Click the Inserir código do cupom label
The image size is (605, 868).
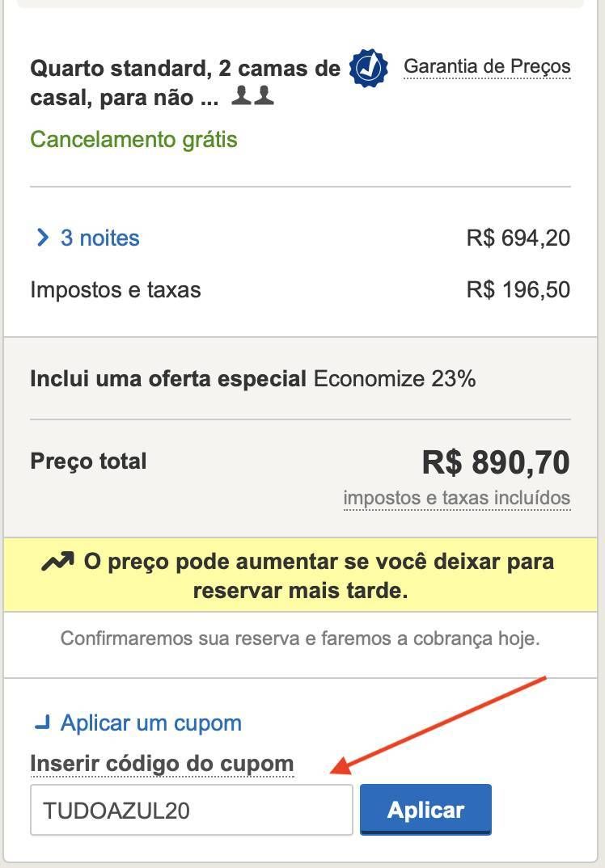tap(162, 764)
